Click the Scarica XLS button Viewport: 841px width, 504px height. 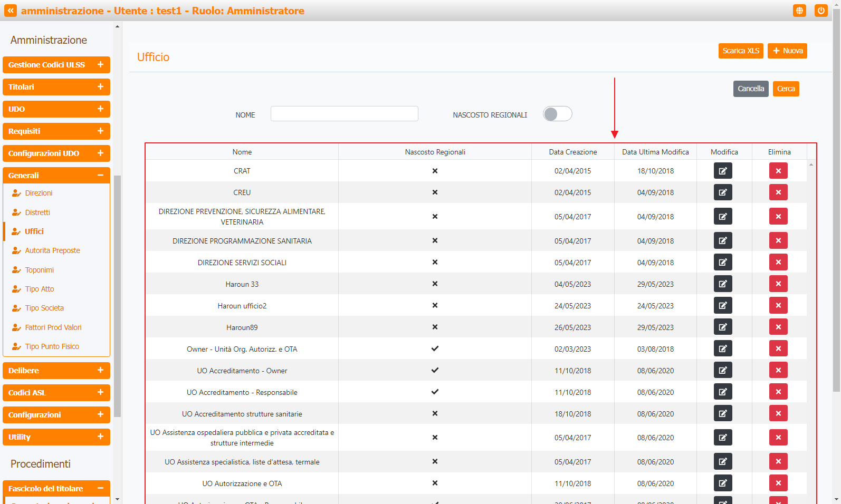740,51
